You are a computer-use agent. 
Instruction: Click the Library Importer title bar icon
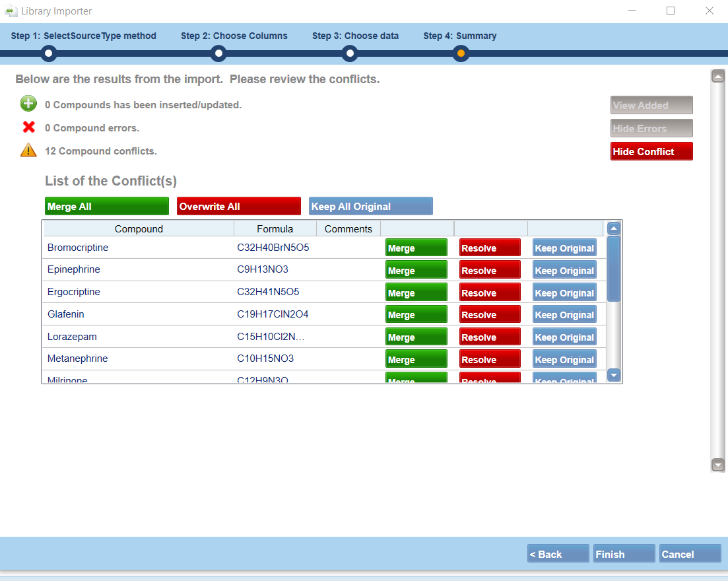tap(11, 11)
